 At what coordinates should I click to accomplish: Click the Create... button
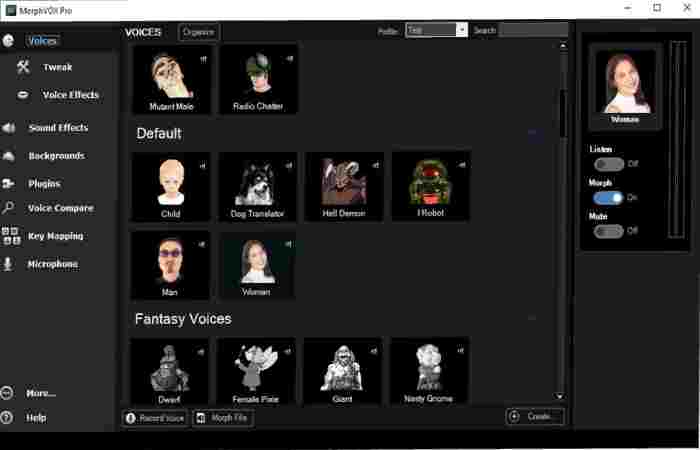[x=535, y=417]
